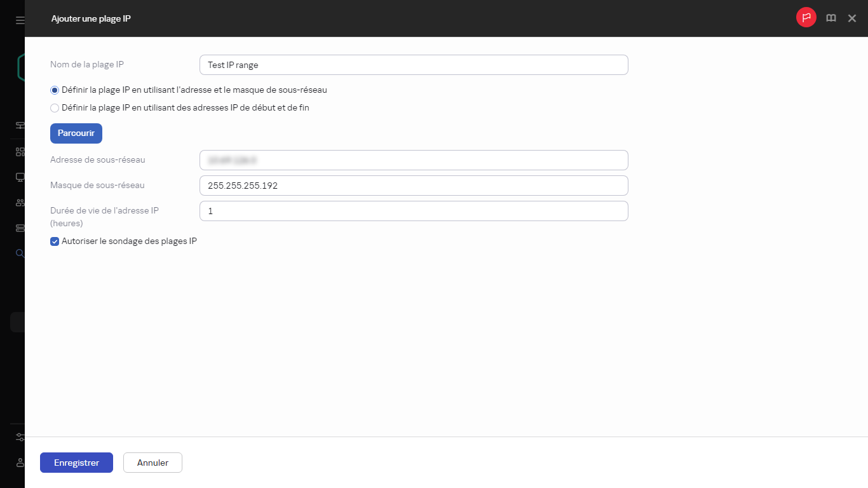Open the sliders settings icon in the sidebar

[x=20, y=437]
